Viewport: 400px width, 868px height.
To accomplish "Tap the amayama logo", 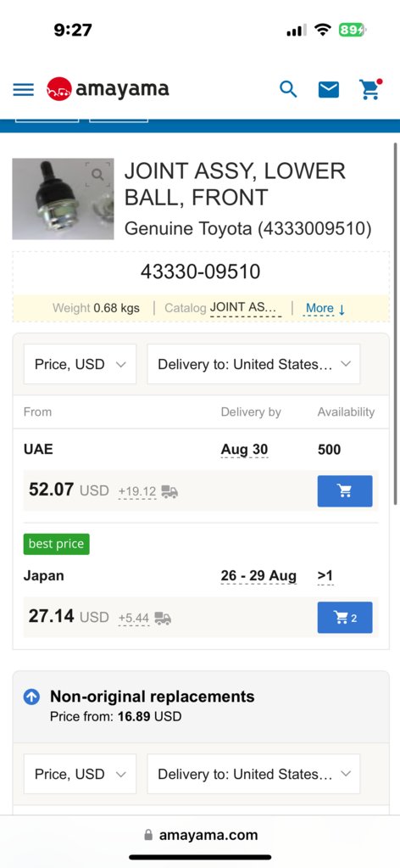I will pos(108,88).
